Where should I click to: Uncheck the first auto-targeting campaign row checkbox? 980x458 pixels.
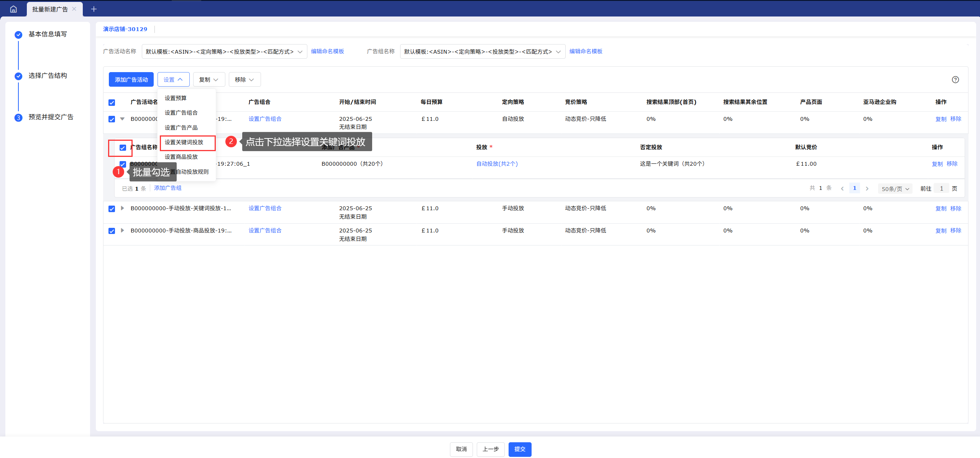pyautogui.click(x=112, y=119)
